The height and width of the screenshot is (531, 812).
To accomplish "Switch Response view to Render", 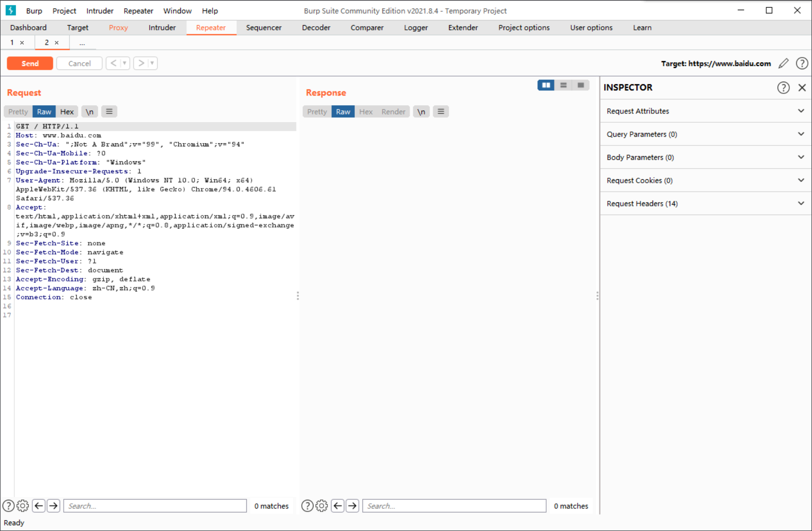I will [394, 111].
